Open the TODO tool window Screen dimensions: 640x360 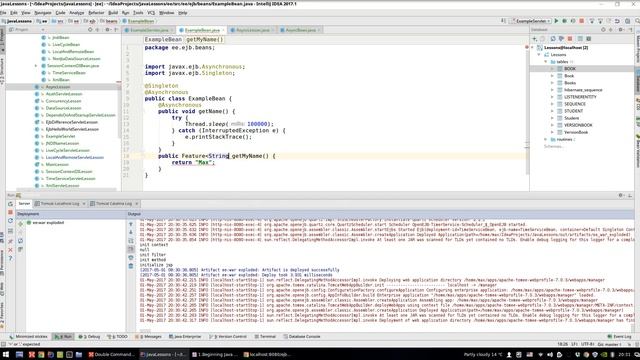pos(118,337)
